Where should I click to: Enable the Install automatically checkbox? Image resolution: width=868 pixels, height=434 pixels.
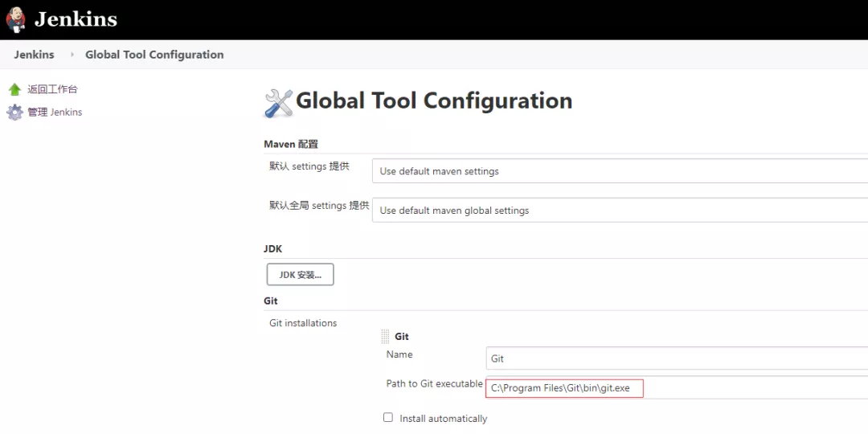tap(388, 417)
